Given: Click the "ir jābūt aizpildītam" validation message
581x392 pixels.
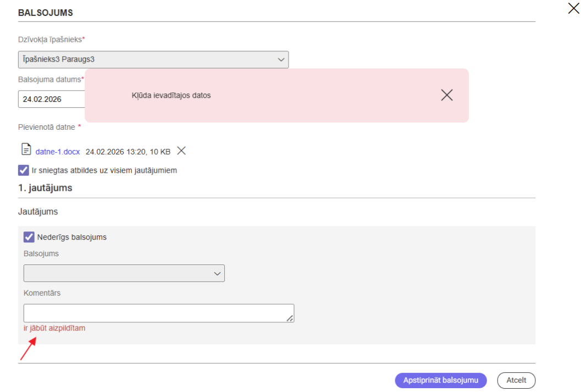Looking at the screenshot, I should coord(54,328).
